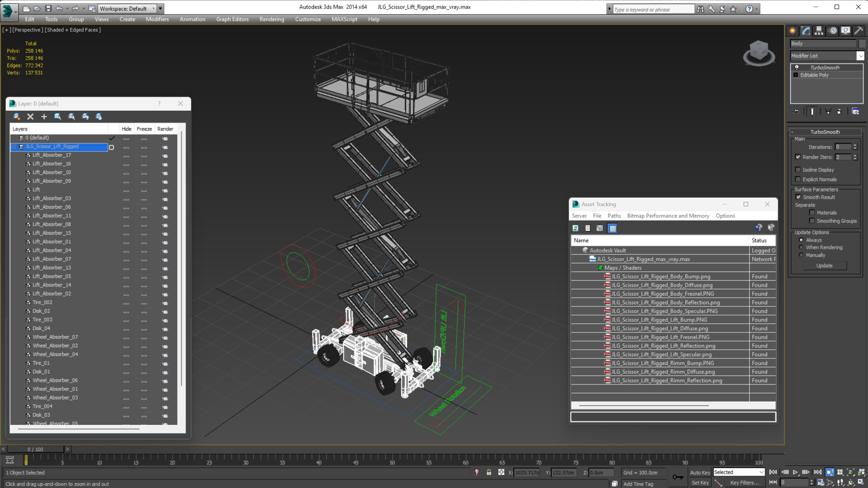Click the object name field showing Body
The height and width of the screenshot is (488, 868).
click(823, 43)
